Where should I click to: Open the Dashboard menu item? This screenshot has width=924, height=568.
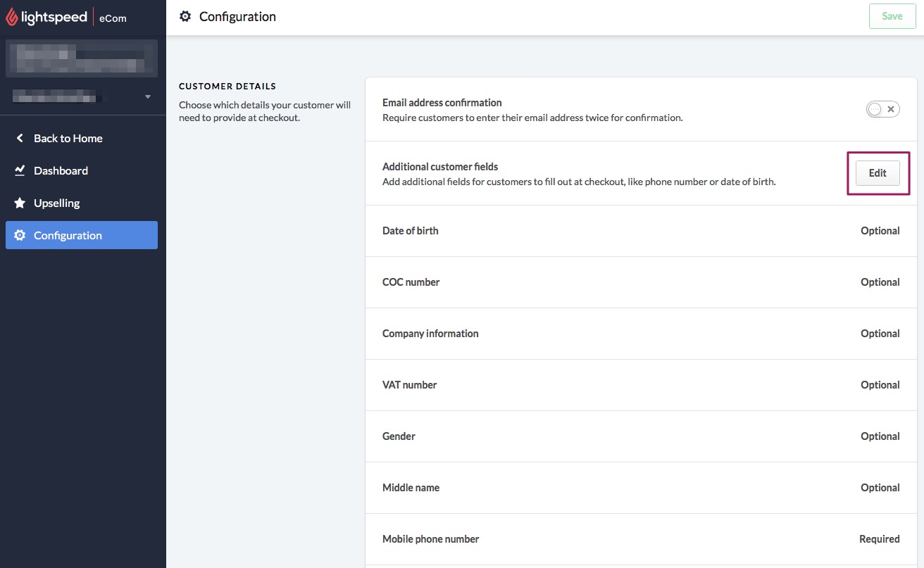point(61,170)
